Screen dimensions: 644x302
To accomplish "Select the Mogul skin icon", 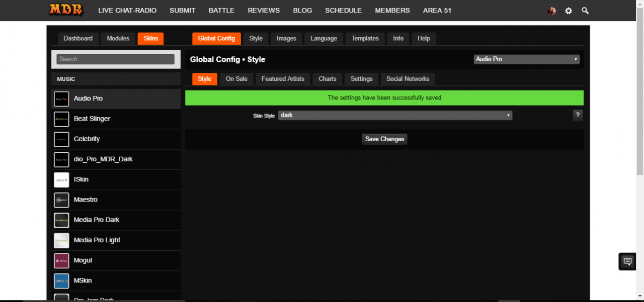I will click(x=61, y=261).
